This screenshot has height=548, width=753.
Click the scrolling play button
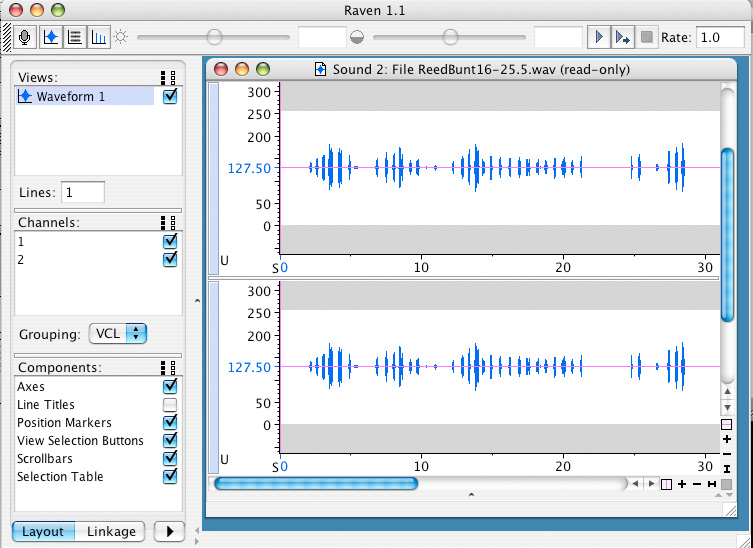623,37
